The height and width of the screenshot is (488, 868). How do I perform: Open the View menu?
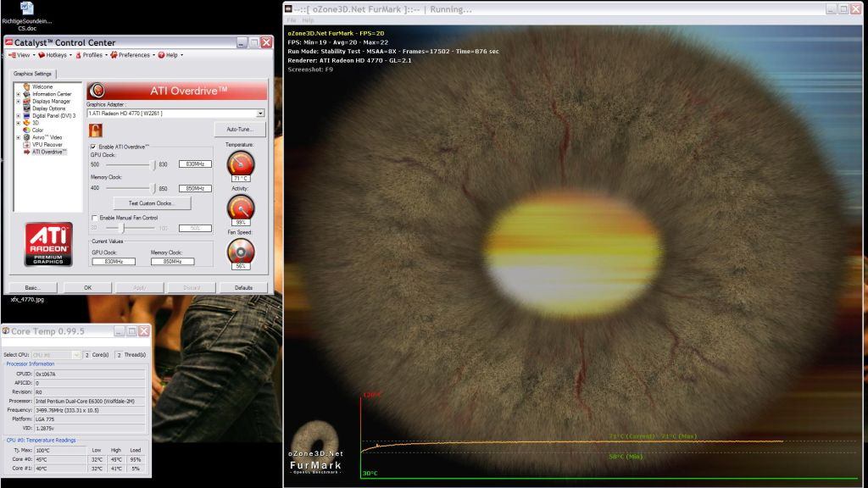tap(20, 55)
